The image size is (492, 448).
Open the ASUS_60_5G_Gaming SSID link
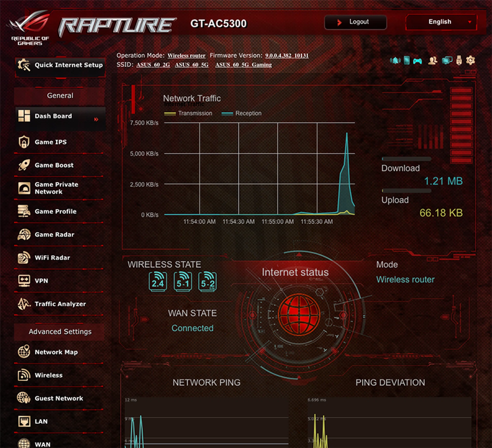pos(243,65)
